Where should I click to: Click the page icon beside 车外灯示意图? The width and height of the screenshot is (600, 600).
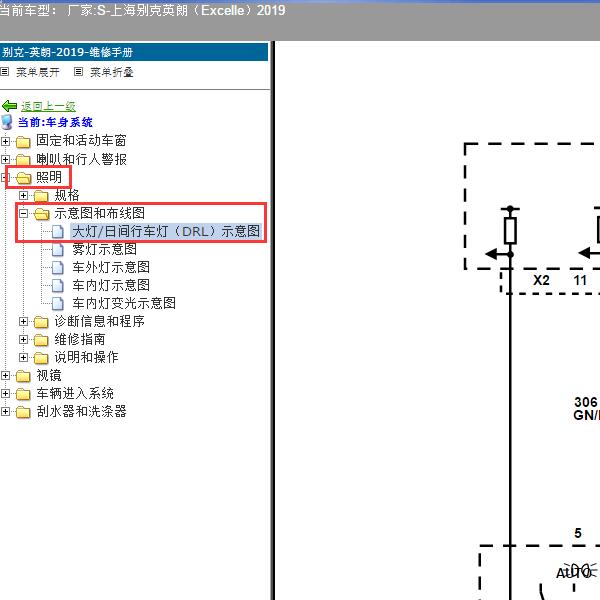click(58, 267)
